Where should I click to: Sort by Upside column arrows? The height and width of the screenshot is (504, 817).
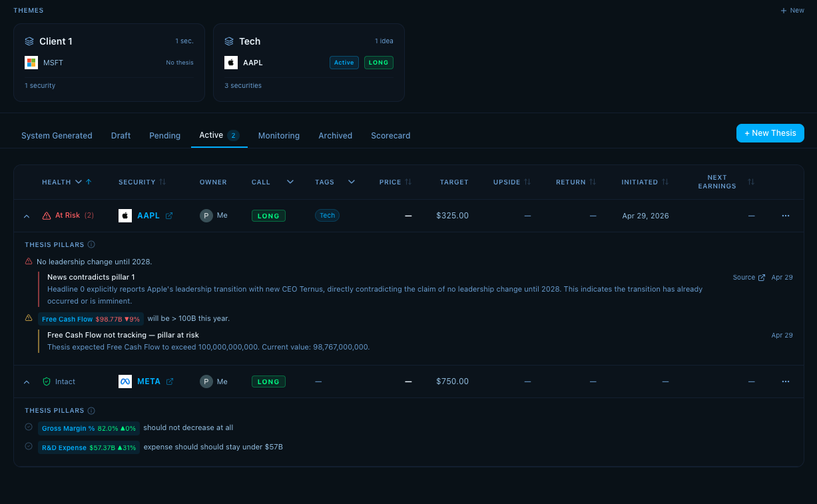(x=527, y=182)
